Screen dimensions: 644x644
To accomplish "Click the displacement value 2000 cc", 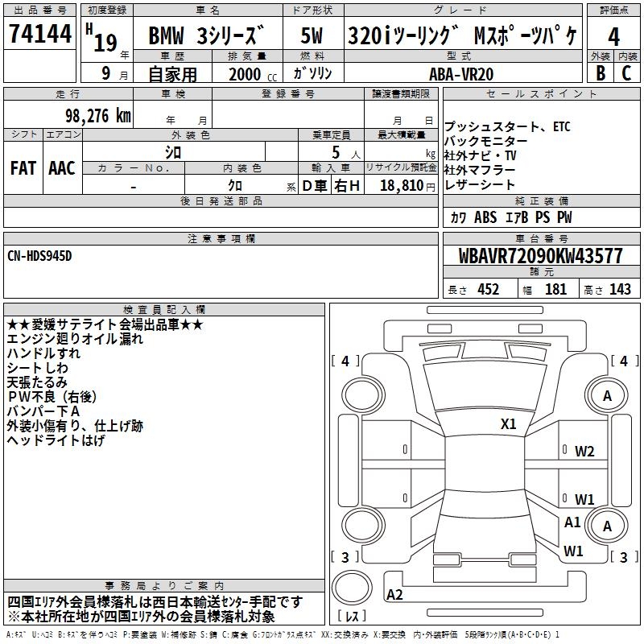I will (x=253, y=75).
